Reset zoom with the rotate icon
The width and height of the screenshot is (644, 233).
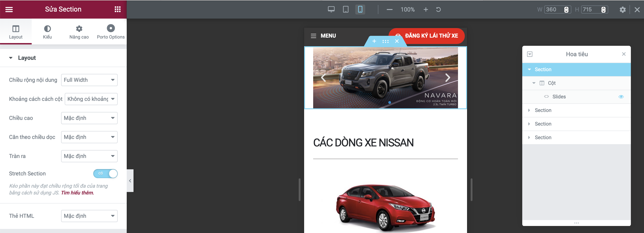[x=438, y=10]
